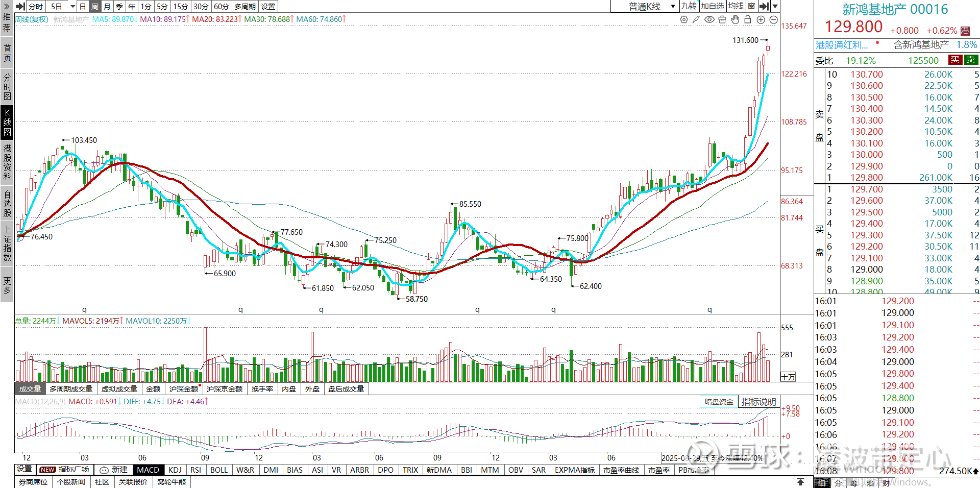Click the green 卖 sell button

[x=971, y=60]
